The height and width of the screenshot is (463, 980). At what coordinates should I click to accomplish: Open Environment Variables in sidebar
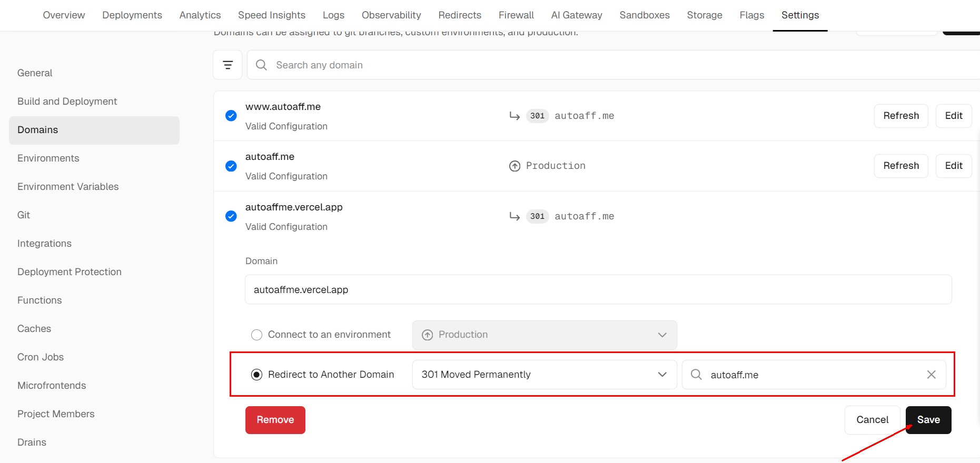pyautogui.click(x=68, y=187)
